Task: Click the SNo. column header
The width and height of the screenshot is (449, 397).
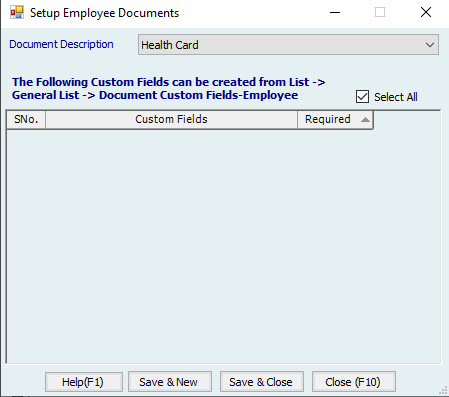Action: pos(26,120)
